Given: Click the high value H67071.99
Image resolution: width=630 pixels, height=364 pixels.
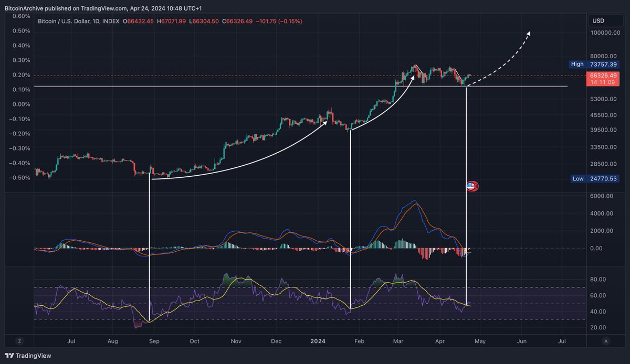Looking at the screenshot, I should (171, 21).
